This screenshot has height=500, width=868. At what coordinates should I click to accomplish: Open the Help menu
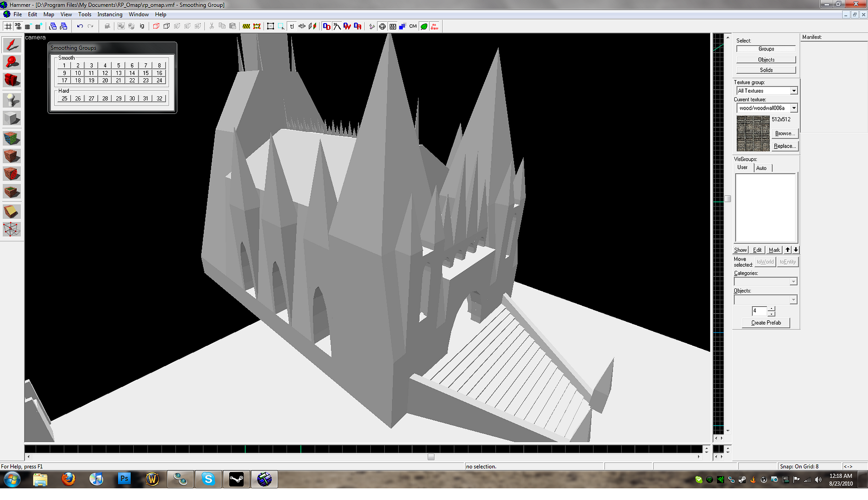tap(161, 14)
